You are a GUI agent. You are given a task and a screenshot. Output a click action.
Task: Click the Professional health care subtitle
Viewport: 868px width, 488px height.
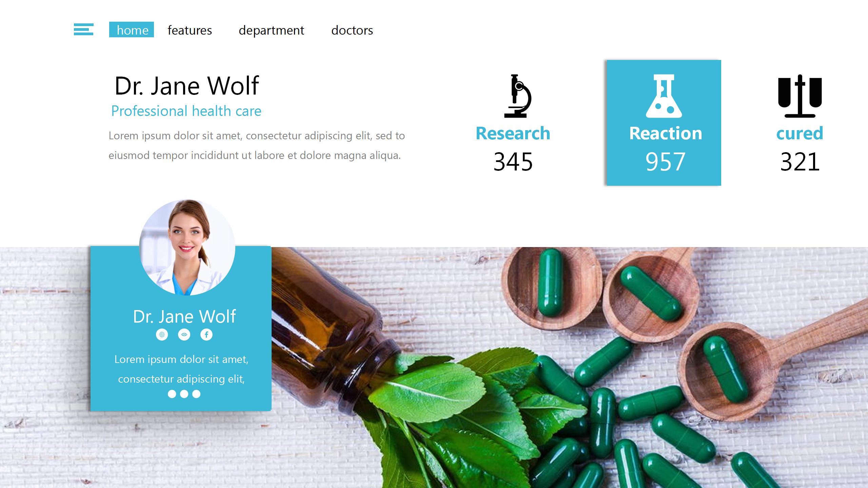click(x=186, y=111)
